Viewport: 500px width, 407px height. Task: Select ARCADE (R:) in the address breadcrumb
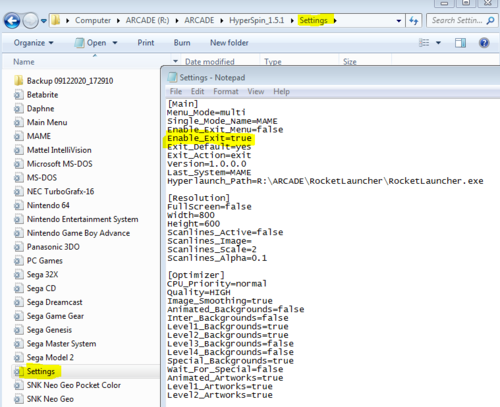pyautogui.click(x=147, y=21)
